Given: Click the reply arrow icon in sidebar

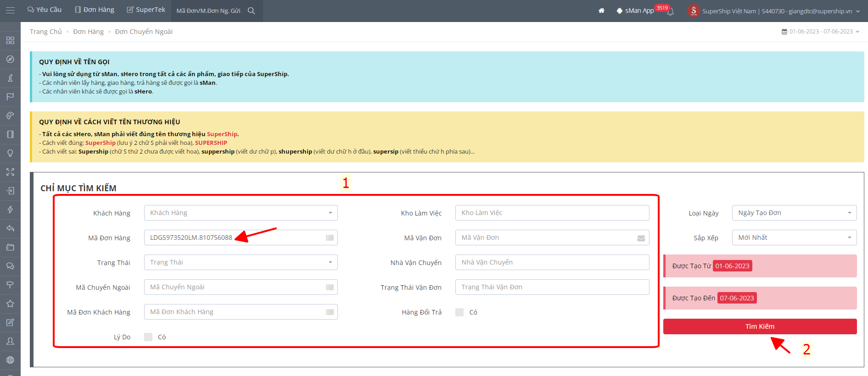Looking at the screenshot, I should click(10, 228).
